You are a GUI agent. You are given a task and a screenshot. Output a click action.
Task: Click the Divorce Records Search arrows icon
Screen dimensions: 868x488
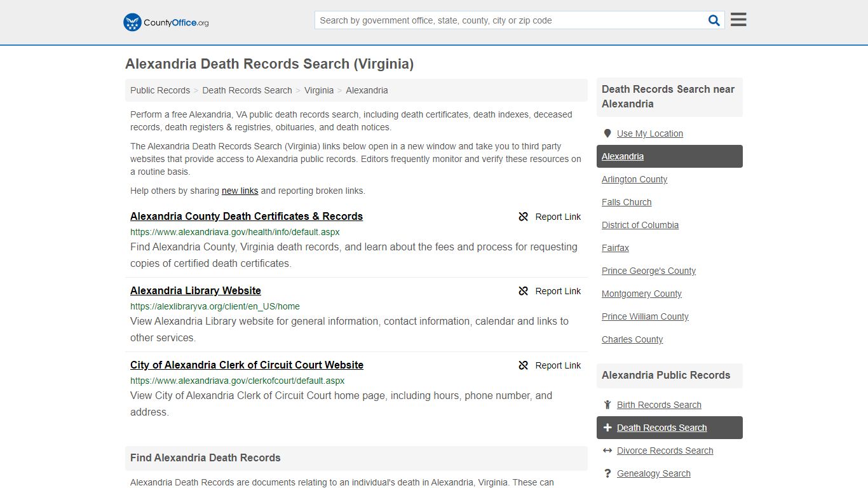607,451
